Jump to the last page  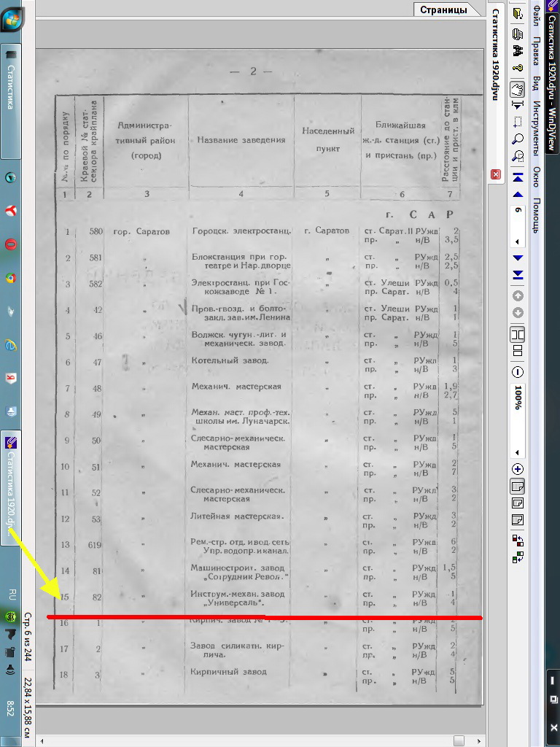[518, 274]
